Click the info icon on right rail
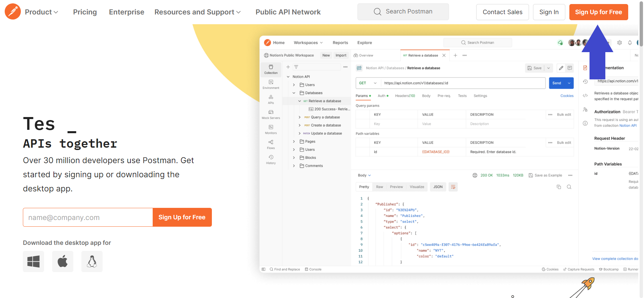The height and width of the screenshot is (298, 644). tap(585, 123)
